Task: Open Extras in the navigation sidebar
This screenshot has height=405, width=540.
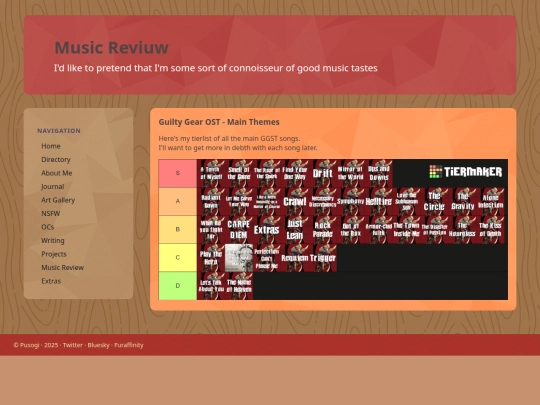Action: point(51,281)
